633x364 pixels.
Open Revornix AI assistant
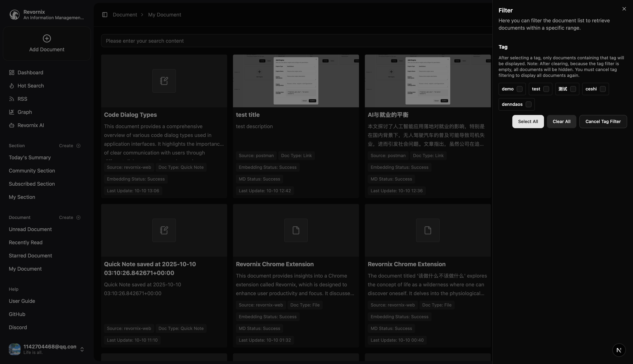pos(31,125)
